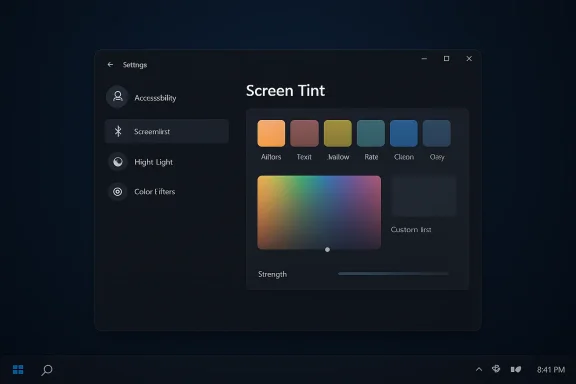This screenshot has height=384, width=576.
Task: Click the Color Fifters target icon
Action: click(x=118, y=191)
